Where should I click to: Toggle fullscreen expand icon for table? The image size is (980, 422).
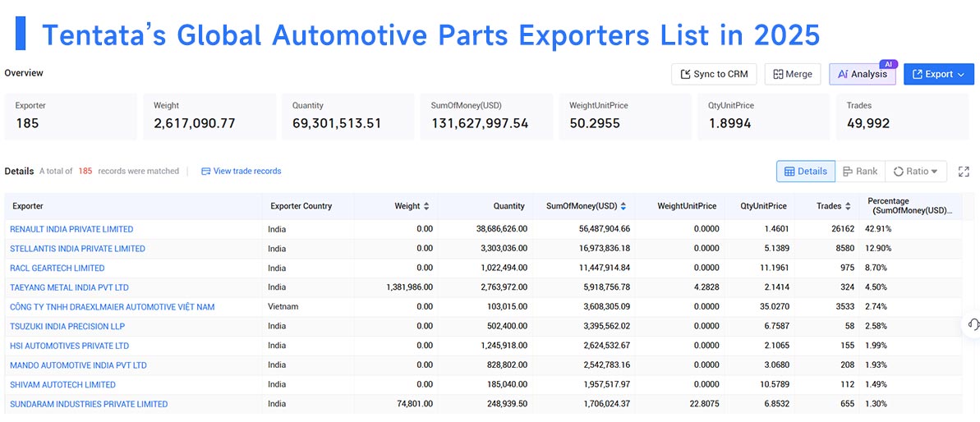tap(964, 171)
